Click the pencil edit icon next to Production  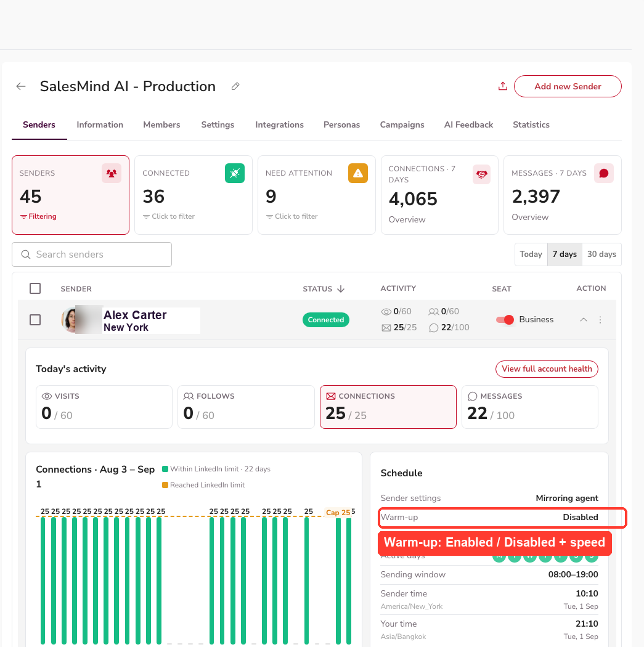click(235, 86)
